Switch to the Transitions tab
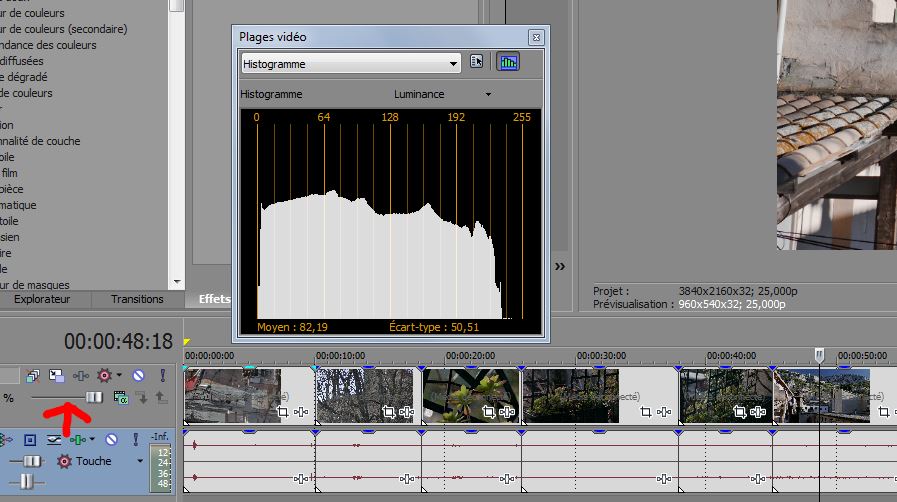This screenshot has height=502, width=897. click(x=137, y=299)
